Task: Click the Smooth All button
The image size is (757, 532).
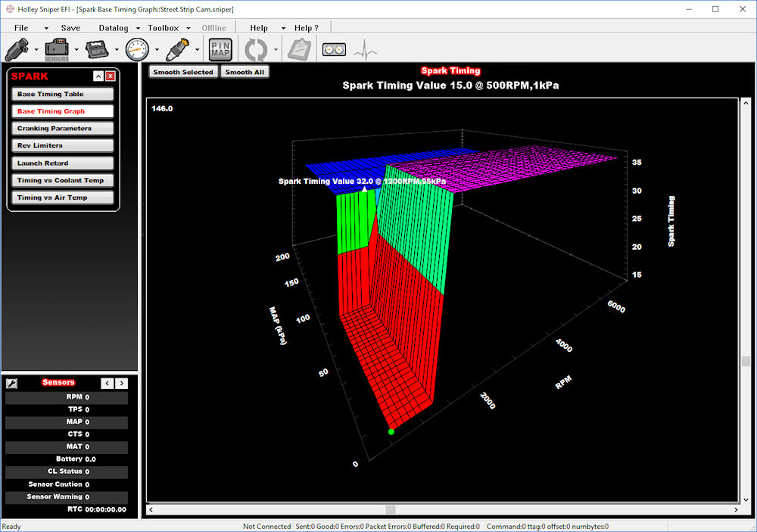Action: 245,72
